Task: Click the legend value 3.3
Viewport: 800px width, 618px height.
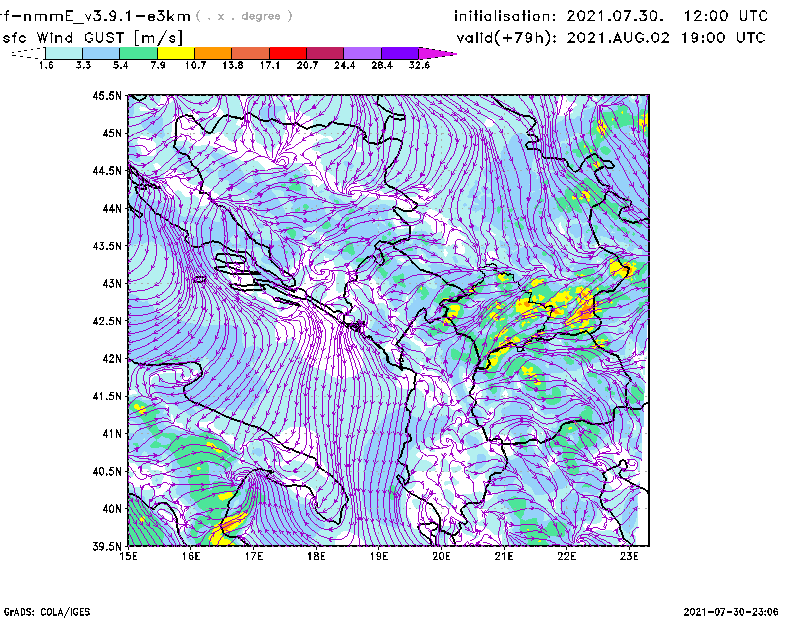Action: click(83, 65)
